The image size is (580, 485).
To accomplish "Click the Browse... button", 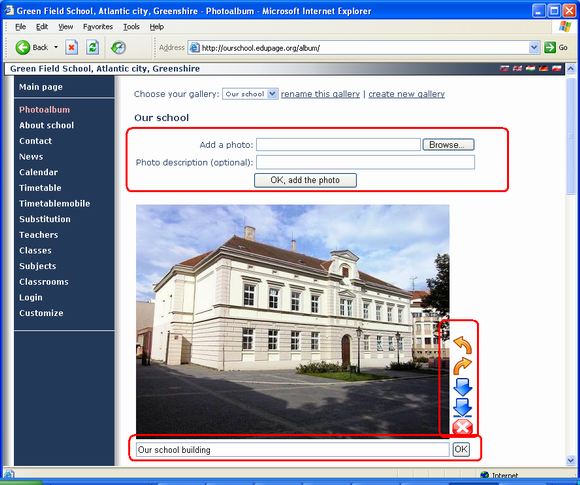I will click(x=448, y=145).
